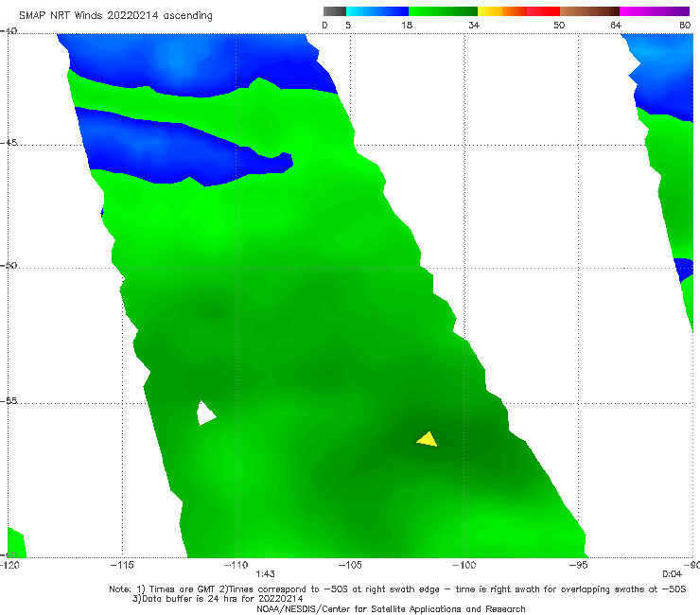Click the colorbar label '18'

[x=407, y=26]
